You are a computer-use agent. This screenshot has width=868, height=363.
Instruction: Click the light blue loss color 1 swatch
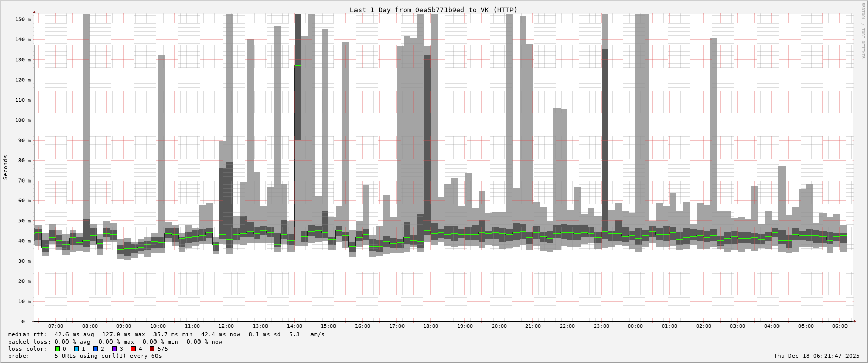coord(77,349)
